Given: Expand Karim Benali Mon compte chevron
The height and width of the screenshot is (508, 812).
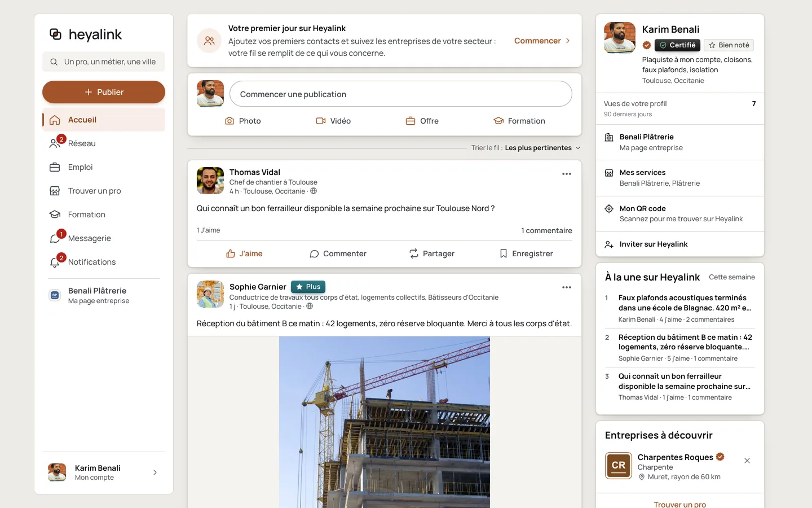Looking at the screenshot, I should pos(155,472).
